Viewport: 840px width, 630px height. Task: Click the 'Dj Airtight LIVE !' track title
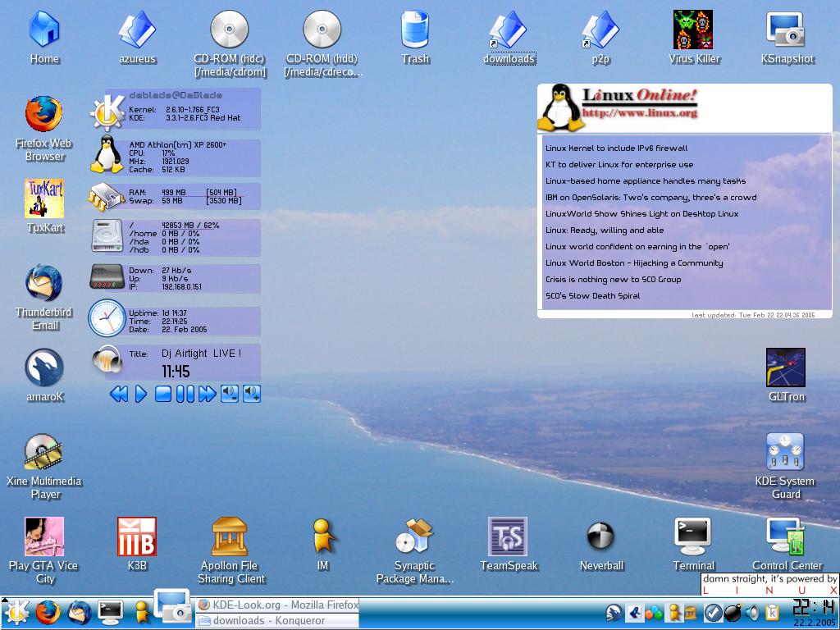click(202, 354)
